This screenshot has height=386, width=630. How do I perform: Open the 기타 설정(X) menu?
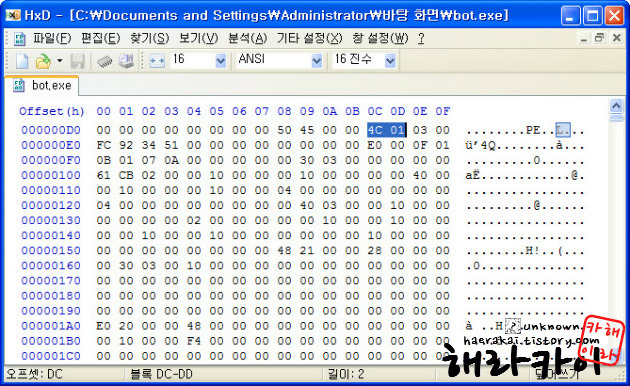[x=309, y=39]
